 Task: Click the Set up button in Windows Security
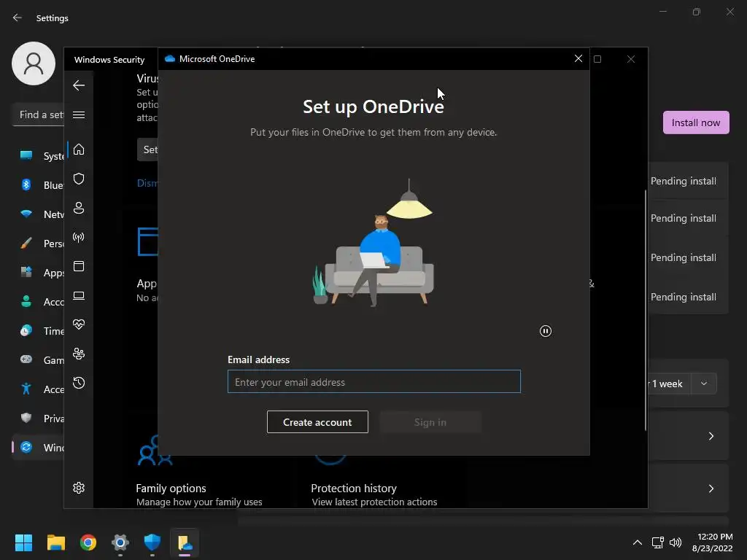tap(147, 149)
